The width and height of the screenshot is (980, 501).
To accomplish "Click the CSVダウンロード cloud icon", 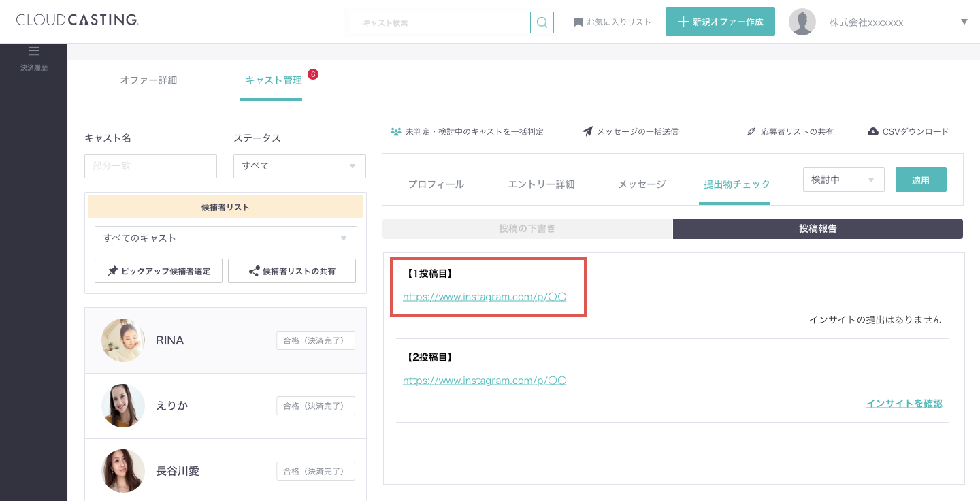I will coord(873,131).
